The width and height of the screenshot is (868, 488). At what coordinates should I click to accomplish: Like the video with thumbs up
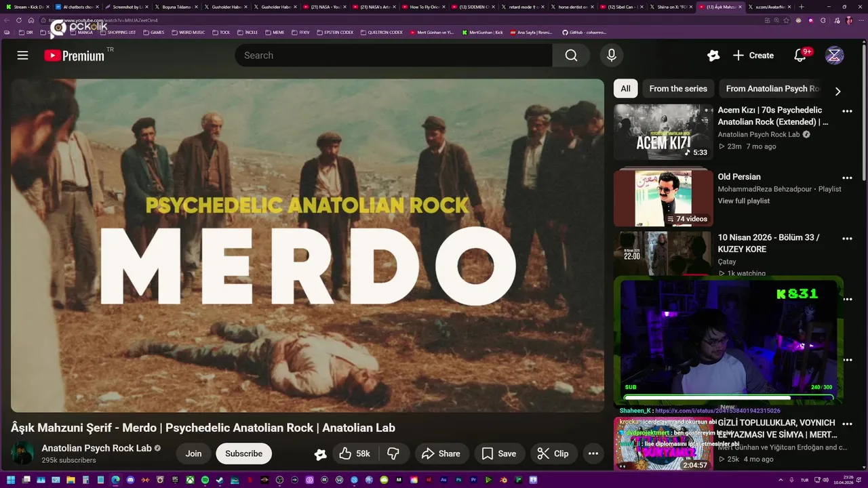355,453
